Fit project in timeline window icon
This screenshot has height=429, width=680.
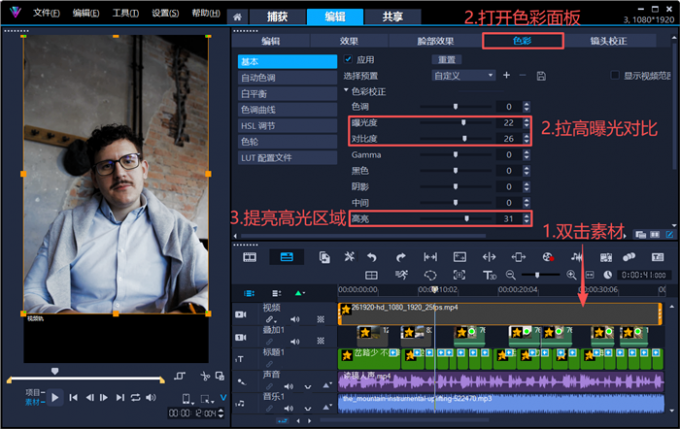pos(590,275)
